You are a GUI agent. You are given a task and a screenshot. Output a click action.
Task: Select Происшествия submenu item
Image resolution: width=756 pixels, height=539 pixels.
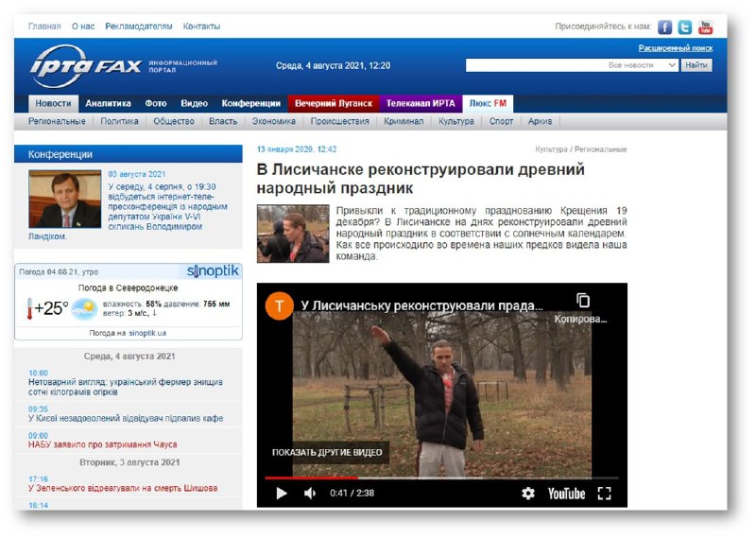(339, 122)
